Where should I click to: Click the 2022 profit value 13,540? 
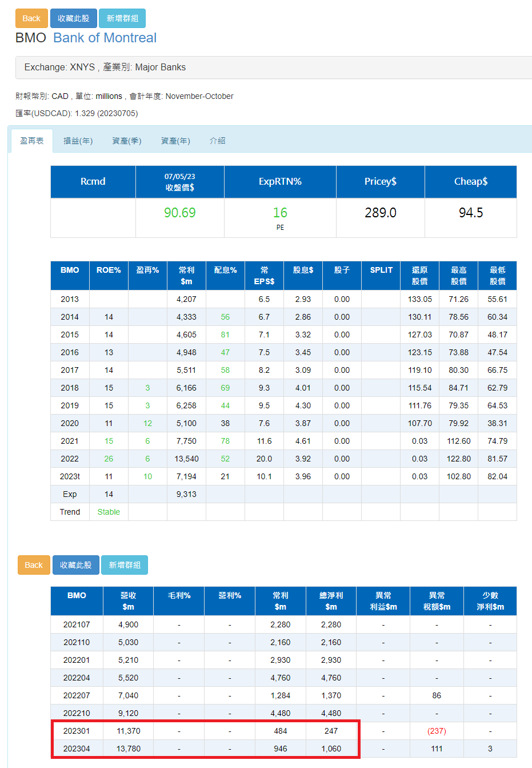(186, 459)
